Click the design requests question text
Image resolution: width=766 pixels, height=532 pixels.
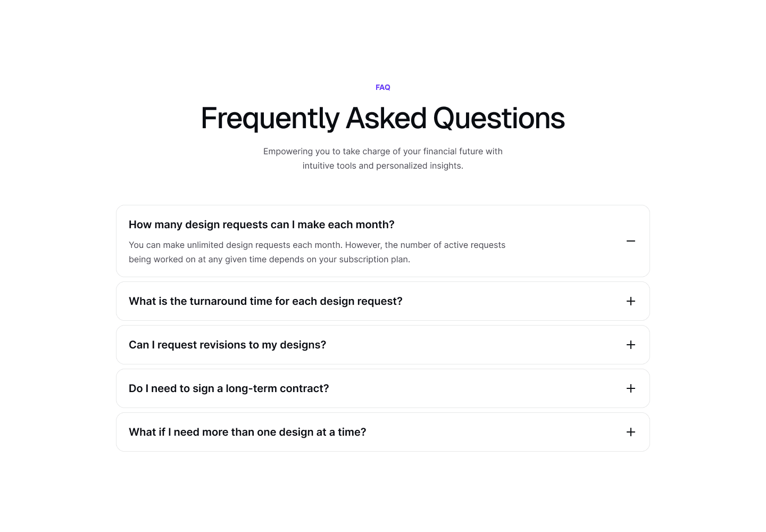pos(262,225)
